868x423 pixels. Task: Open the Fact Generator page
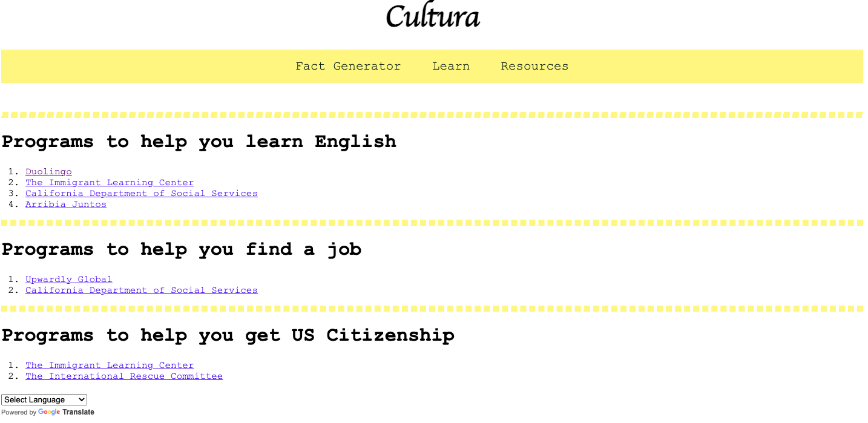[348, 66]
